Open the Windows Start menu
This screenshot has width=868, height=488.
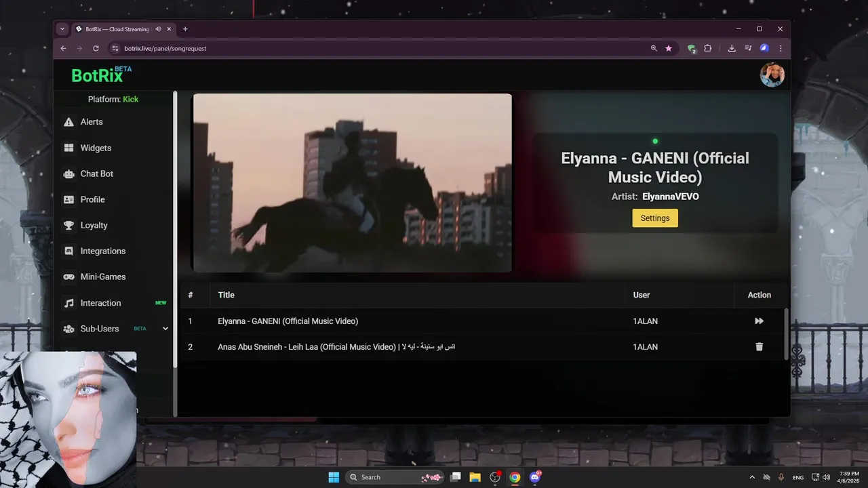click(334, 477)
